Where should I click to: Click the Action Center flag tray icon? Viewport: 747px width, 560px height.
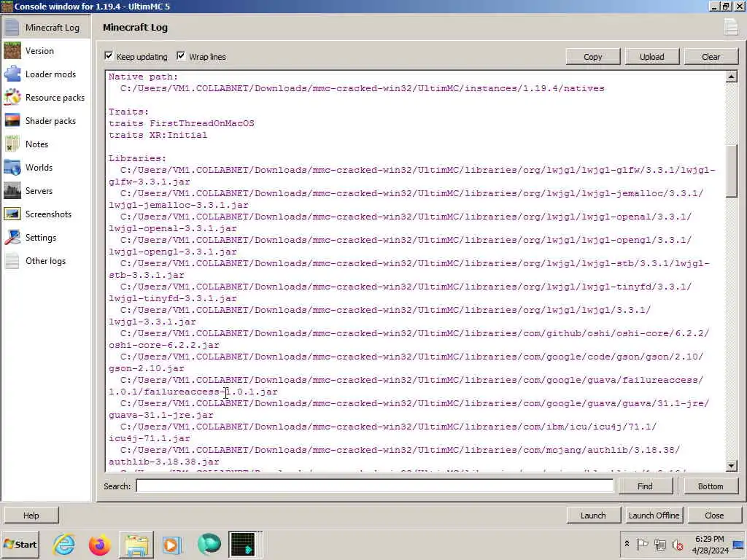tap(642, 544)
